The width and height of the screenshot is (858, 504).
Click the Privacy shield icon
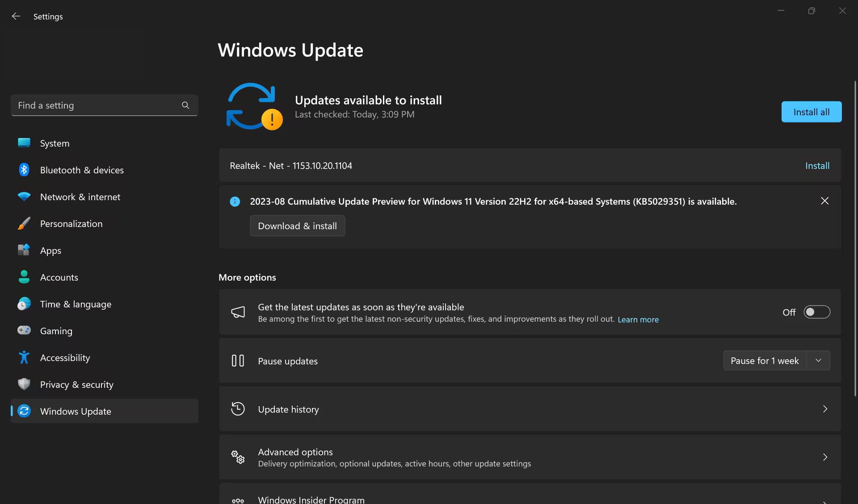click(24, 384)
